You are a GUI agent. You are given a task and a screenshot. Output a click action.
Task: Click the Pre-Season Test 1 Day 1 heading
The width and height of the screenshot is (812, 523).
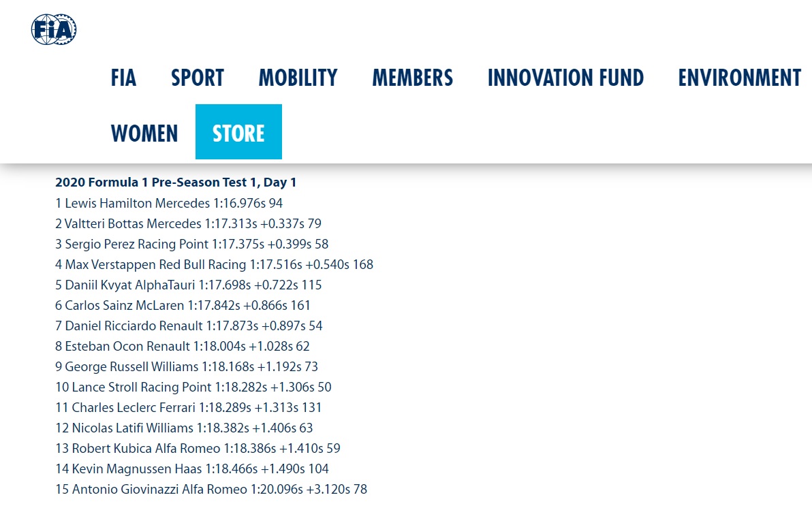(176, 183)
